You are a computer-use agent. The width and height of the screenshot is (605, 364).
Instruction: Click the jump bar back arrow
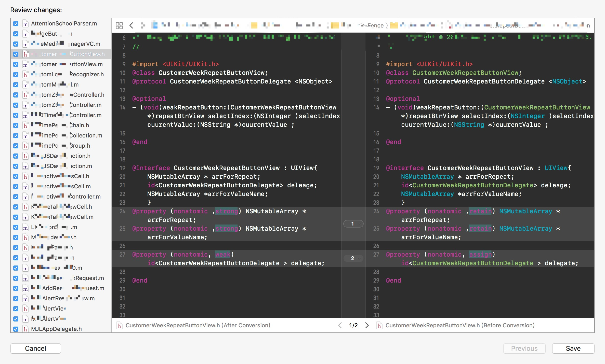coord(131,25)
